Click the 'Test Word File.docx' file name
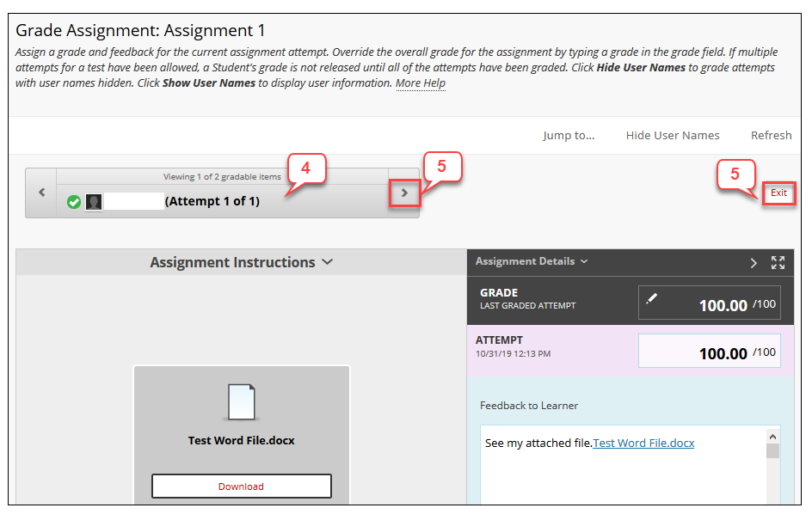This screenshot has width=812, height=514. pos(242,440)
